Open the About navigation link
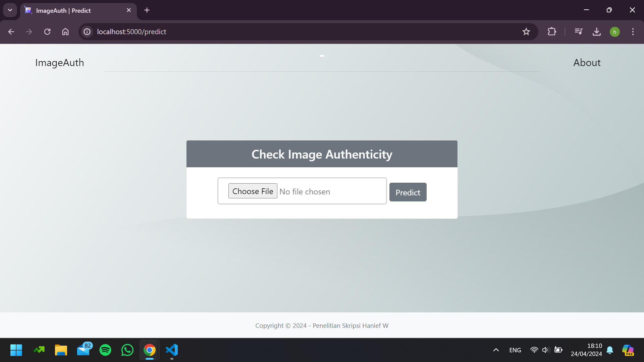 tap(587, 63)
